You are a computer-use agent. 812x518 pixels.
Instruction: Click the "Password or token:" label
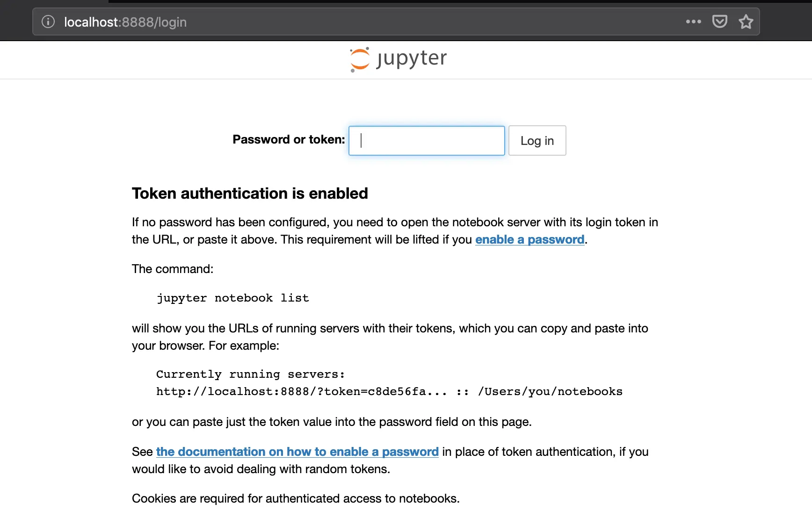point(289,140)
